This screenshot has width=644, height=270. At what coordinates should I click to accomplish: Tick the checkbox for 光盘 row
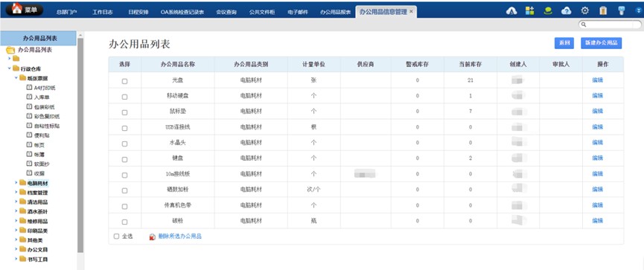[x=124, y=81]
